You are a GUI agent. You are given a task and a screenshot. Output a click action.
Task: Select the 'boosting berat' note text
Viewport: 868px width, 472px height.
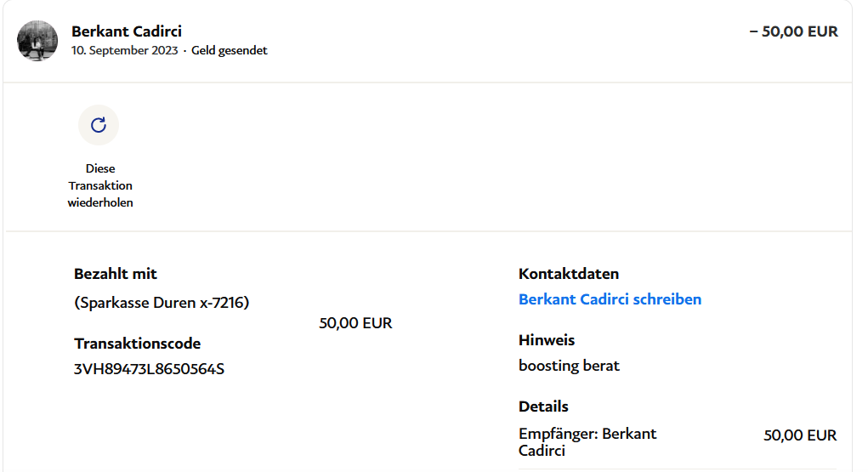[569, 366]
